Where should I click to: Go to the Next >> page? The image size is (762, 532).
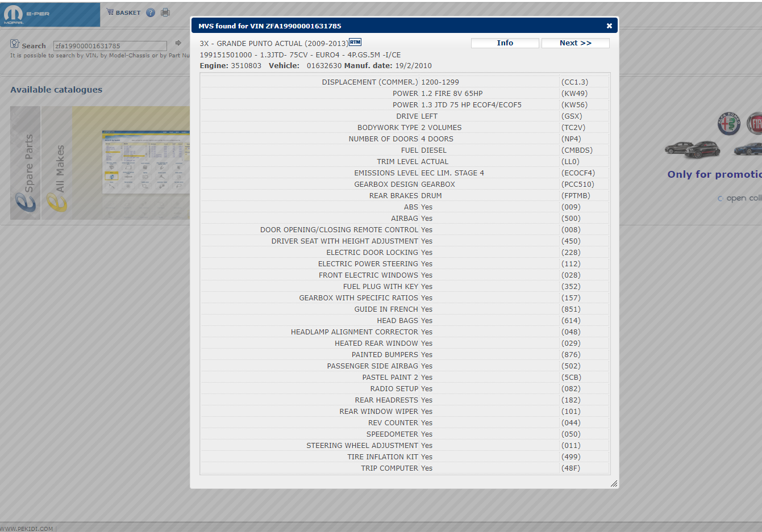click(576, 43)
